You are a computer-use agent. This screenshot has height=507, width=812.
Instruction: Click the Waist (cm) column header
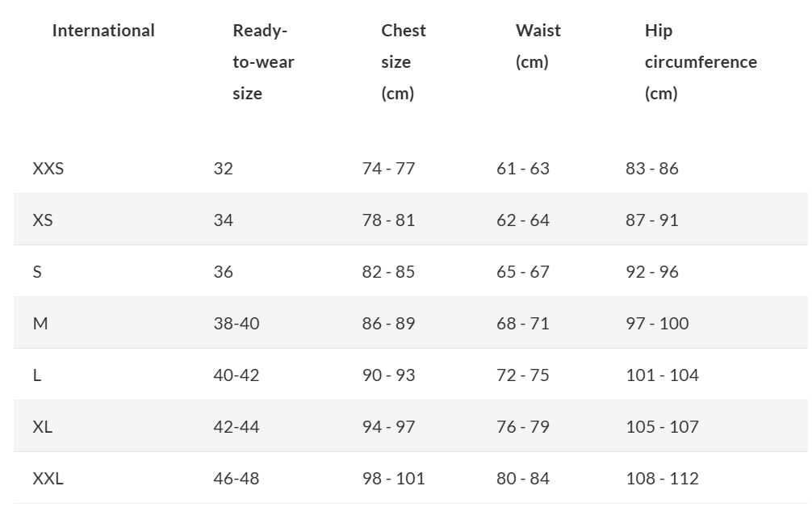(x=538, y=46)
